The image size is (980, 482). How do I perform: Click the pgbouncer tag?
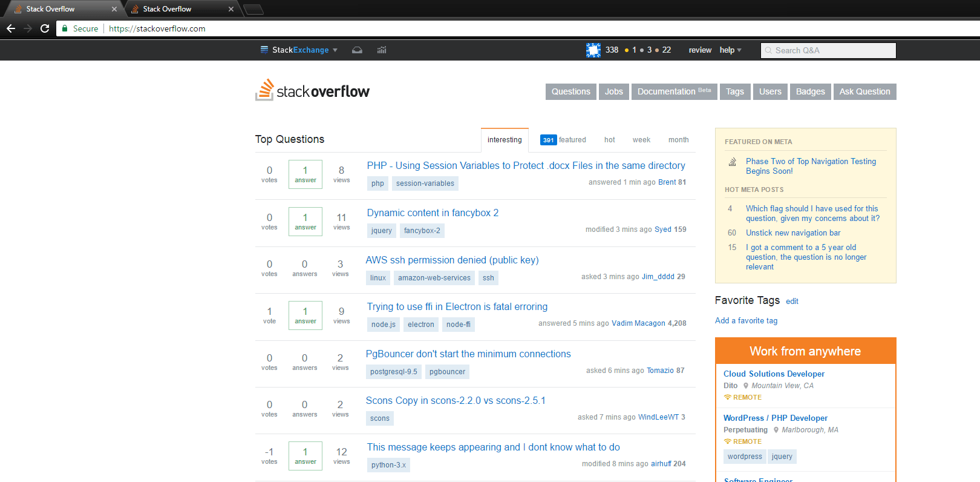point(448,372)
